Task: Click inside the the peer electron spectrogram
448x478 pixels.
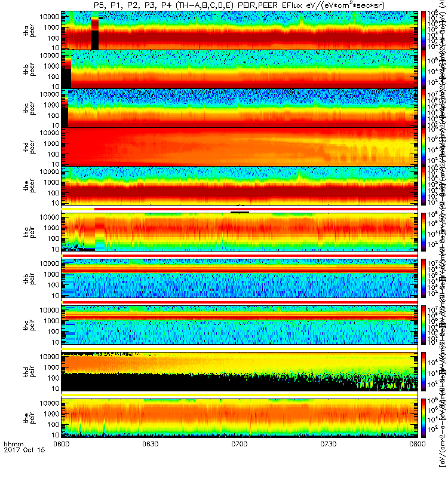Action: point(240,185)
